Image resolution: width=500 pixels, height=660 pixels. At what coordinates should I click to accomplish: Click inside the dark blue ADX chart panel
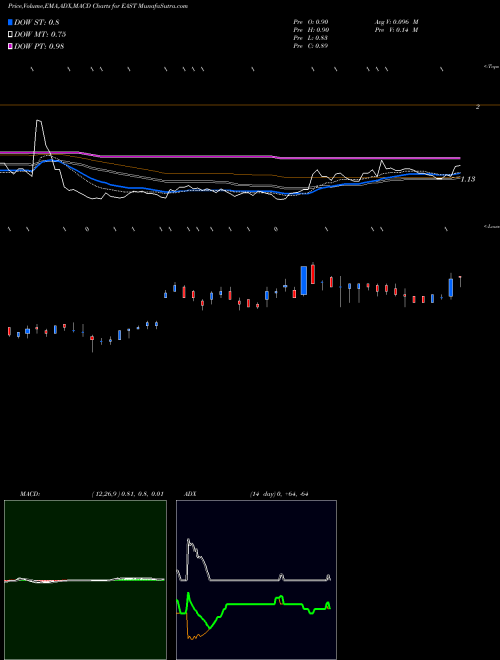[256, 580]
